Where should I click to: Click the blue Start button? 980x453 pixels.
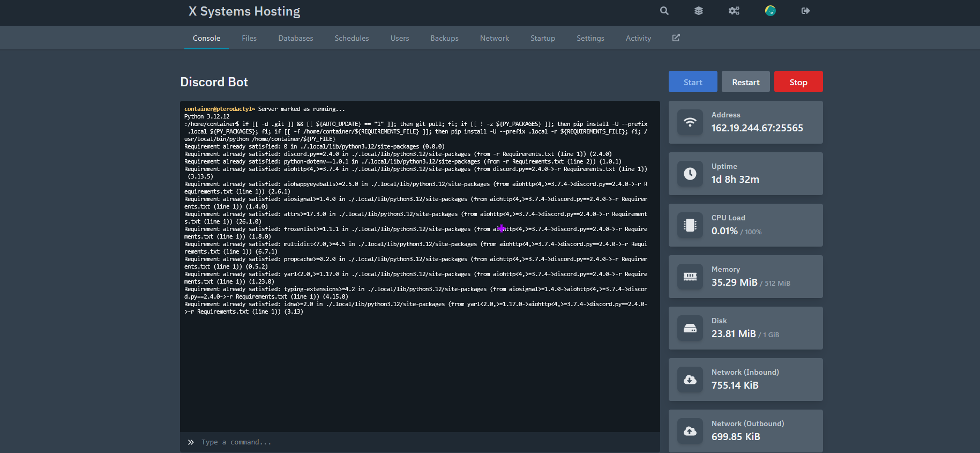(x=693, y=81)
